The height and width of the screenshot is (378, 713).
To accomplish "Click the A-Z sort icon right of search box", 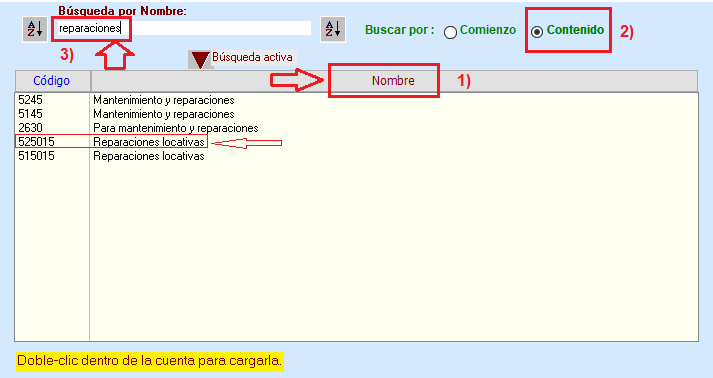I will [333, 30].
